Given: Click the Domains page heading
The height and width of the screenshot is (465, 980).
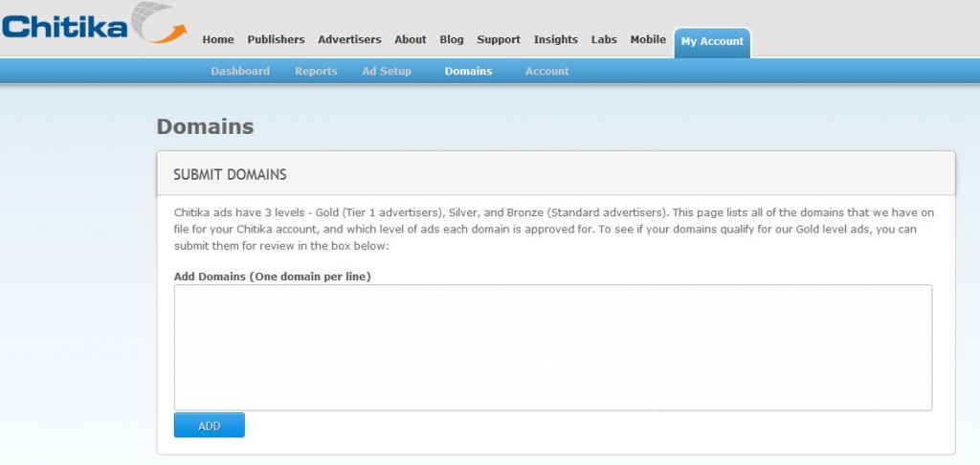Looking at the screenshot, I should click(205, 127).
